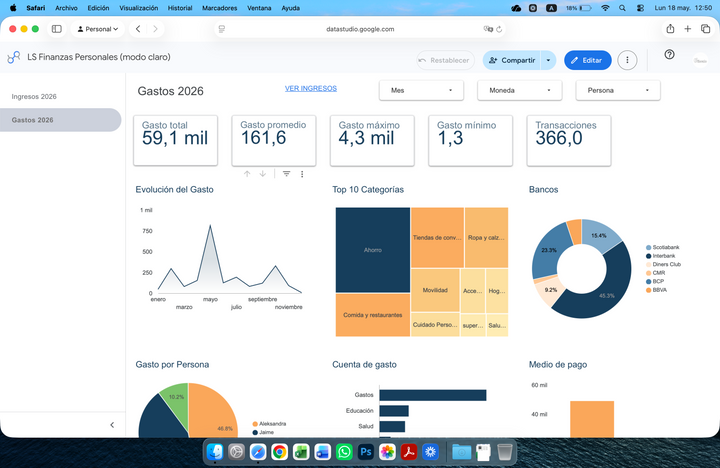This screenshot has height=468, width=720.
Task: Open the help question mark icon
Action: pos(669,55)
